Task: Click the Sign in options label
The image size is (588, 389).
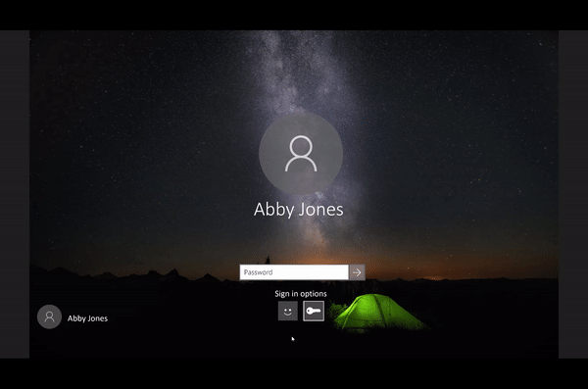Action: coord(301,294)
